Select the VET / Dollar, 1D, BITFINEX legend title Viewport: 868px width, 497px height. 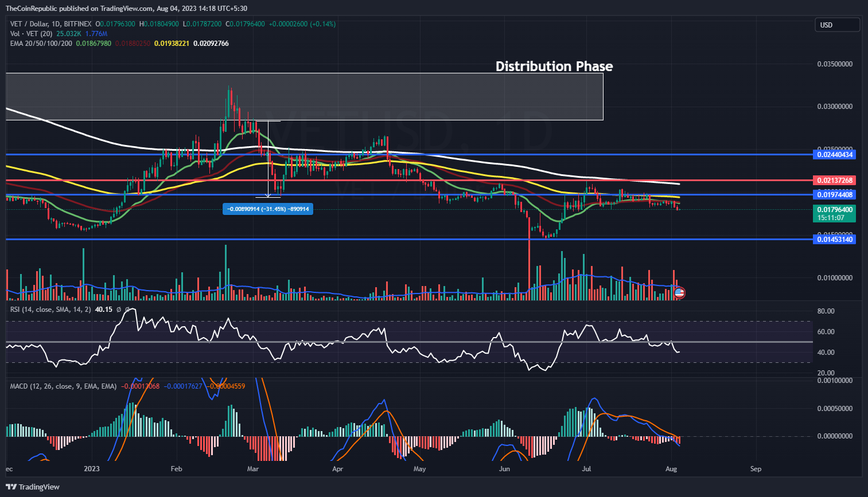pos(51,24)
